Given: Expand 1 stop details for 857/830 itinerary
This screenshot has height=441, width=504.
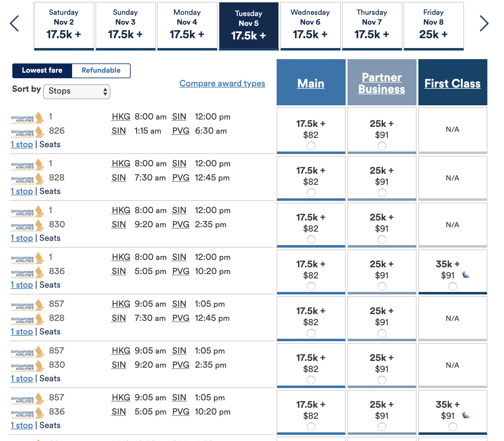Looking at the screenshot, I should 22,378.
